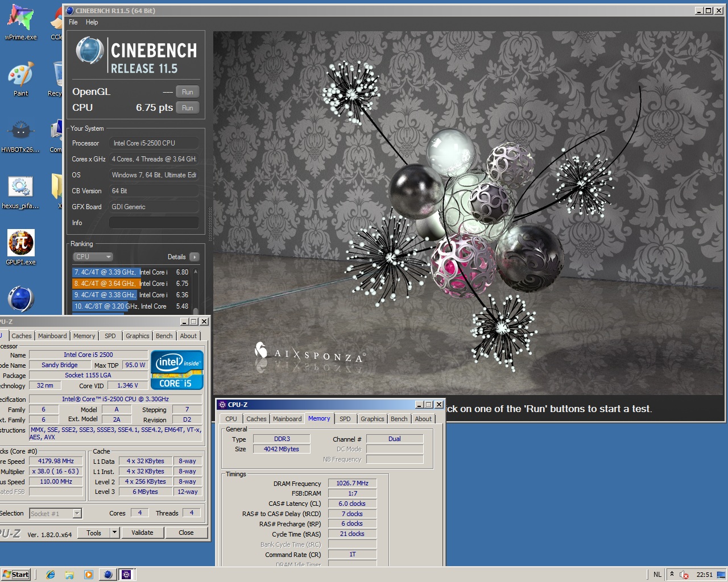728x582 pixels.
Task: Expand the ranking Details arrow
Action: (x=195, y=257)
